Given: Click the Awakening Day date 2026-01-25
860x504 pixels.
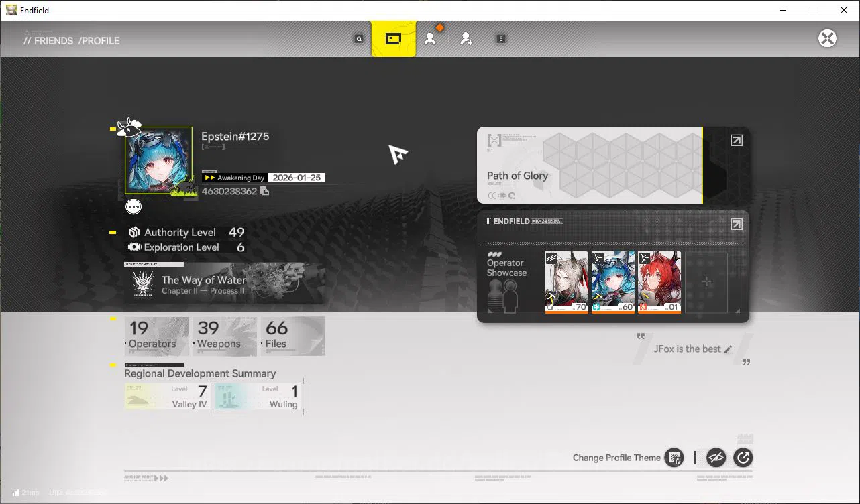Looking at the screenshot, I should [x=297, y=178].
